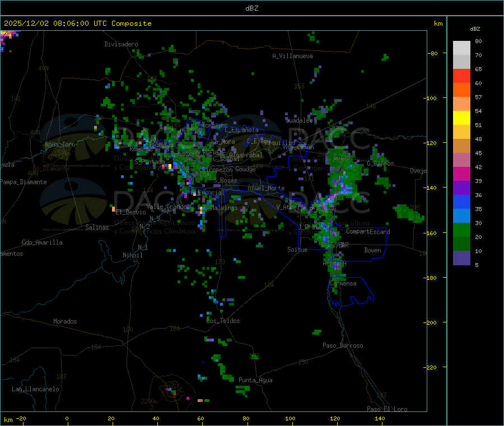Image resolution: width=504 pixels, height=426 pixels.
Task: Select the dark green 10-20 dBZ legend swatch
Action: pyautogui.click(x=461, y=244)
